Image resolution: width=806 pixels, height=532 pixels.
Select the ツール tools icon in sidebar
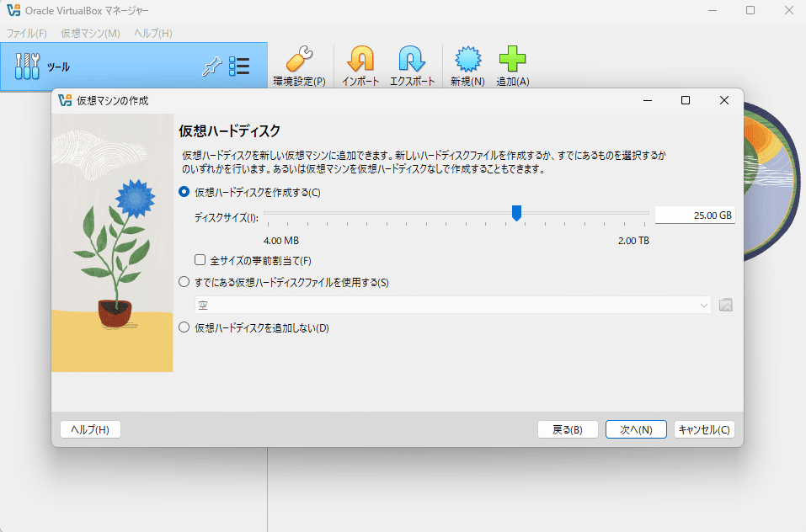point(27,66)
